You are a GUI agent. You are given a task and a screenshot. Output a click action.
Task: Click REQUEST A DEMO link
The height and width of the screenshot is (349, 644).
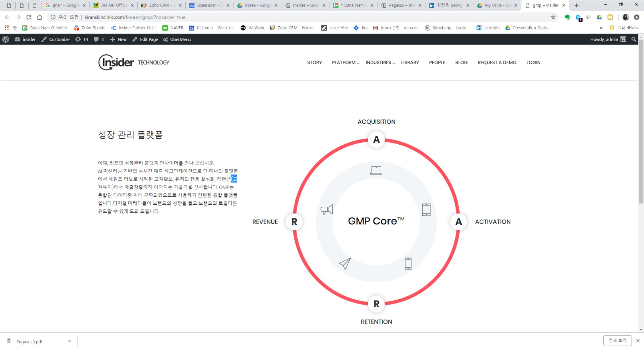497,62
